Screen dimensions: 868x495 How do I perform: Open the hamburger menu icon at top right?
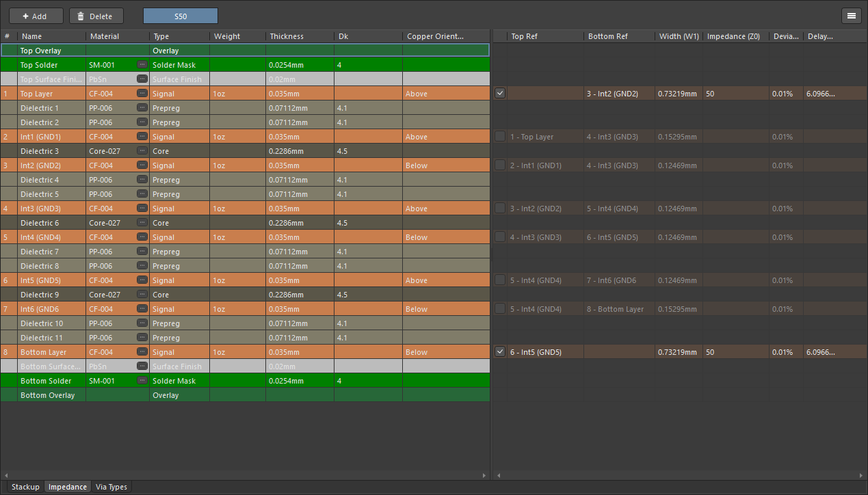(x=851, y=16)
